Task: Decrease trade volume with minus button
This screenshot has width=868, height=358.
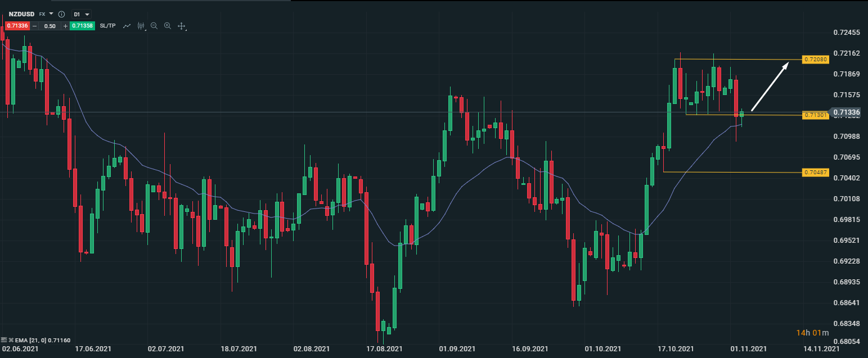Action: pyautogui.click(x=35, y=26)
